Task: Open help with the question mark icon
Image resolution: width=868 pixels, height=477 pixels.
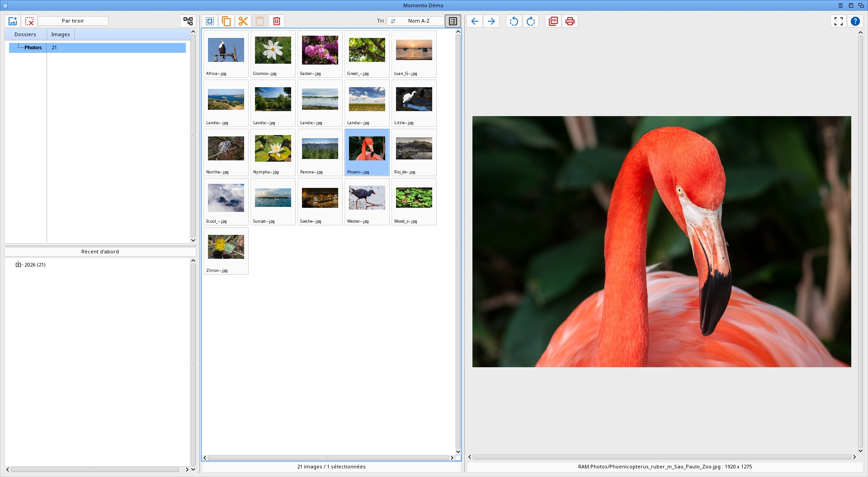Action: (855, 21)
